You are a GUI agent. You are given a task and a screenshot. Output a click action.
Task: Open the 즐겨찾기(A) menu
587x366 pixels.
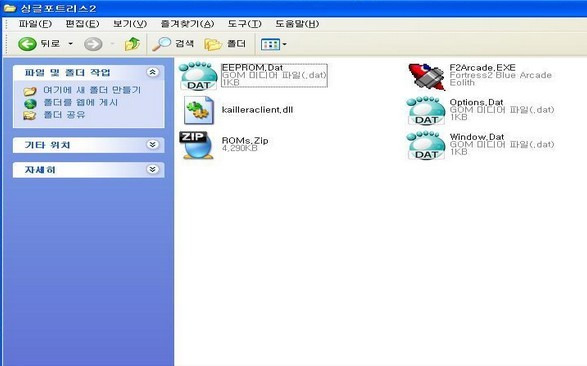point(187,24)
